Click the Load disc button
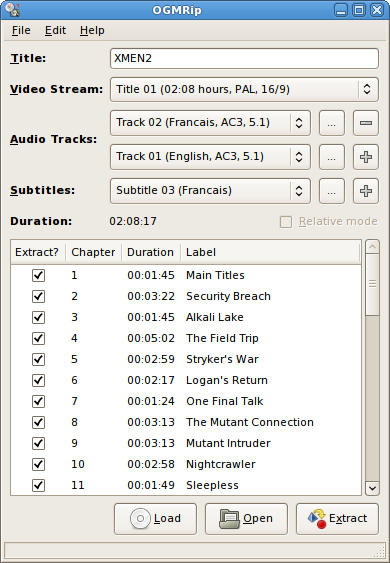390x563 pixels. (x=155, y=519)
